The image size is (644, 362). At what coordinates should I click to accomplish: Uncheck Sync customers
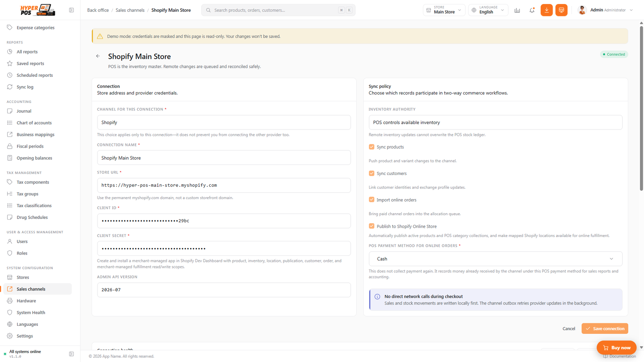point(372,173)
